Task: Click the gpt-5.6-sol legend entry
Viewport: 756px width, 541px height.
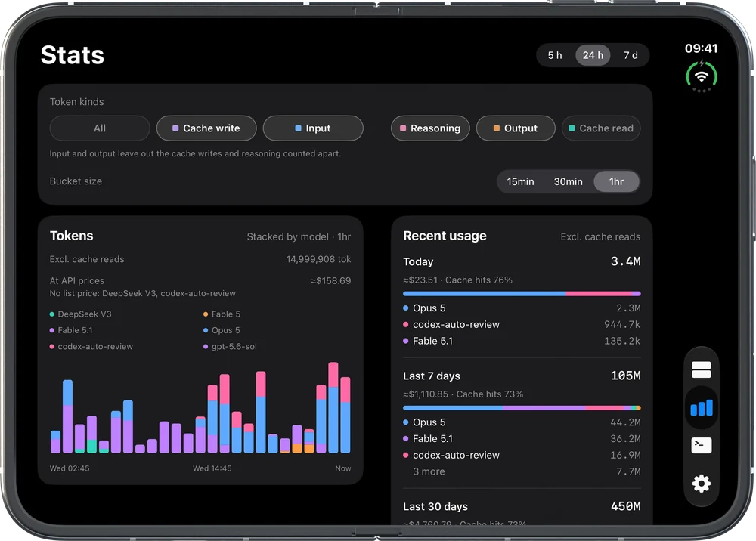Action: pyautogui.click(x=230, y=346)
